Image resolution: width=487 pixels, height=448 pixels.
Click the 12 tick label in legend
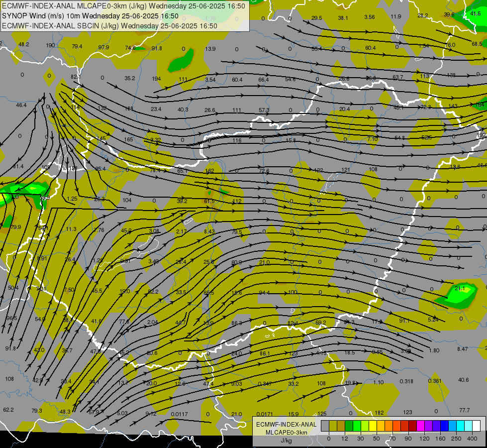point(345,439)
